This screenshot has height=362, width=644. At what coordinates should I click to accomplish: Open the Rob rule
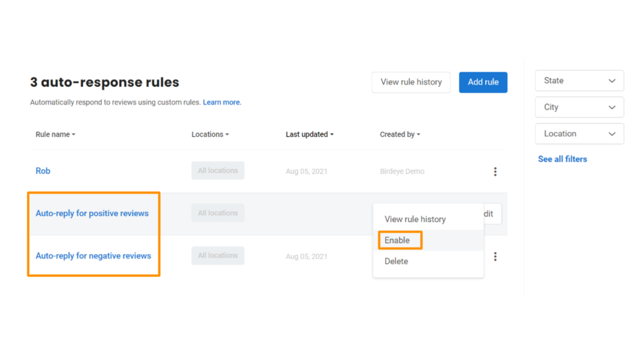[43, 171]
